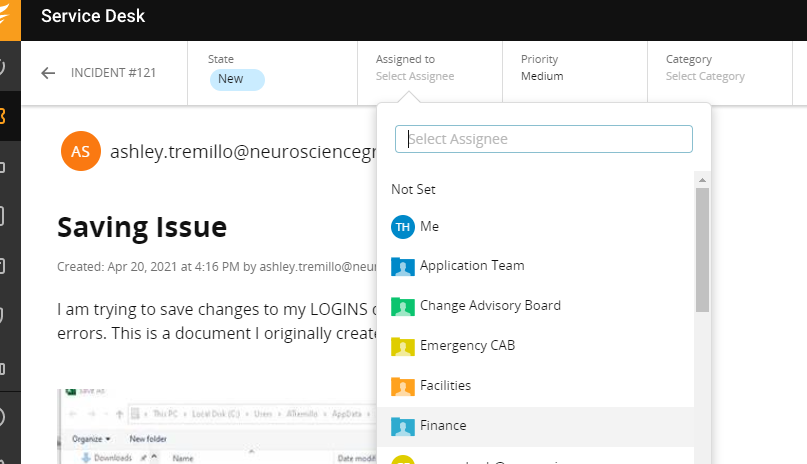Click the orange Facilities group icon
Viewport: 807px width, 464px height.
pyautogui.click(x=402, y=386)
